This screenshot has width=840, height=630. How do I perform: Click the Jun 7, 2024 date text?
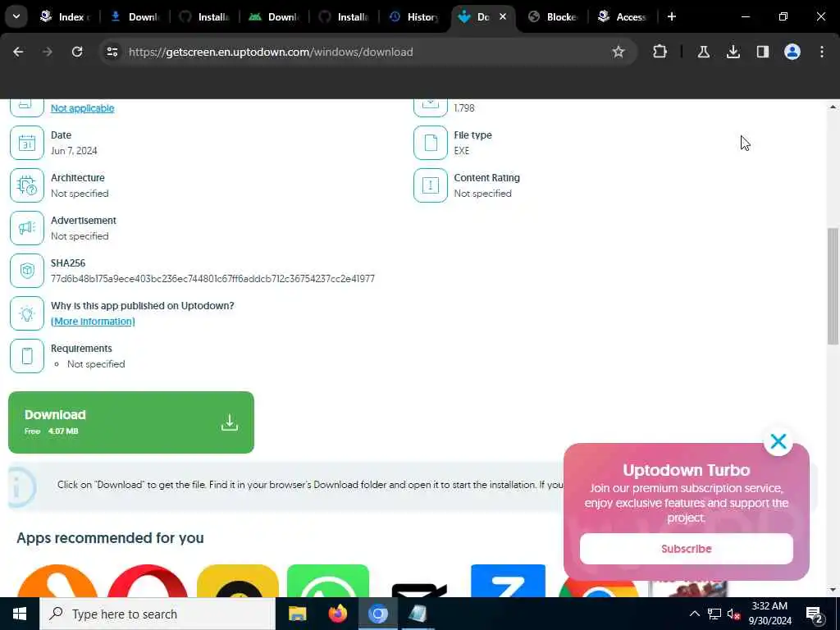coord(74,151)
